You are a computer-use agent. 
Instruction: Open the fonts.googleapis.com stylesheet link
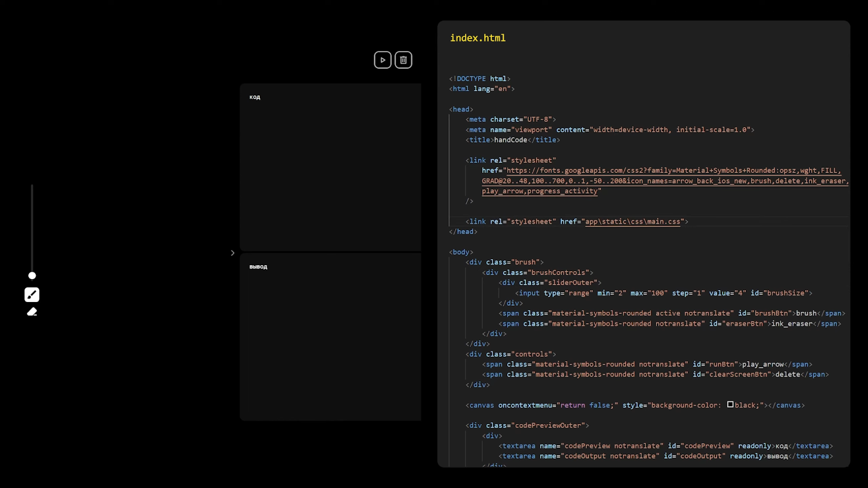coord(665,181)
